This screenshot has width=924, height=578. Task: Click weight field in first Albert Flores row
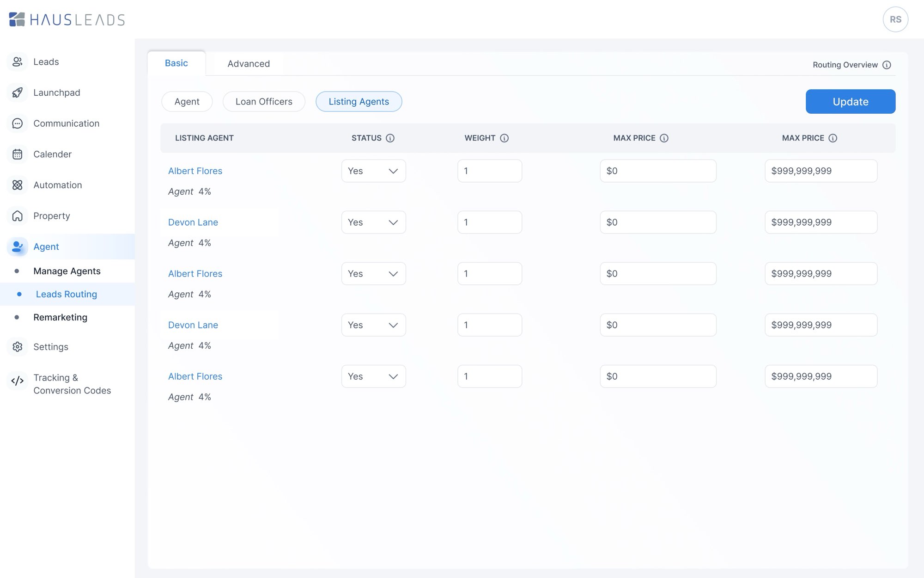[x=490, y=171]
